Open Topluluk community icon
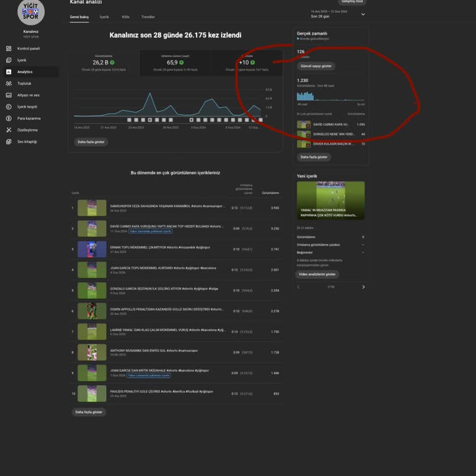Viewport: 476px width, 476px height. click(9, 84)
